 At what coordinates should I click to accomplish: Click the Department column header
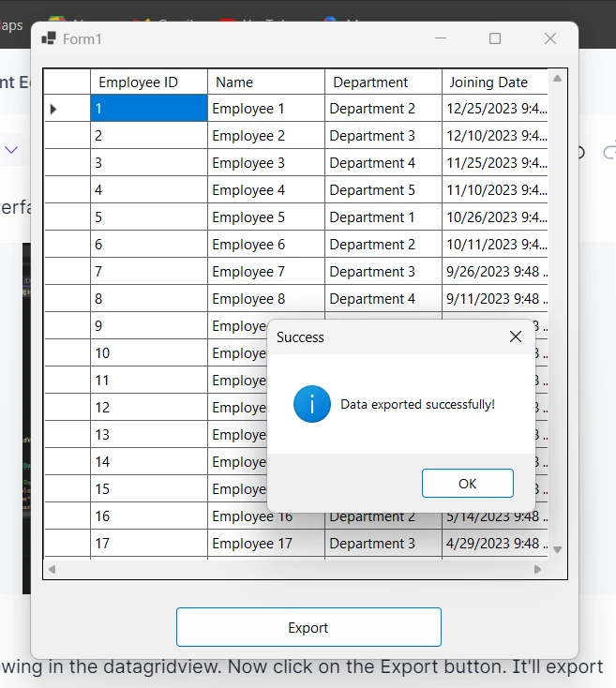pyautogui.click(x=383, y=82)
